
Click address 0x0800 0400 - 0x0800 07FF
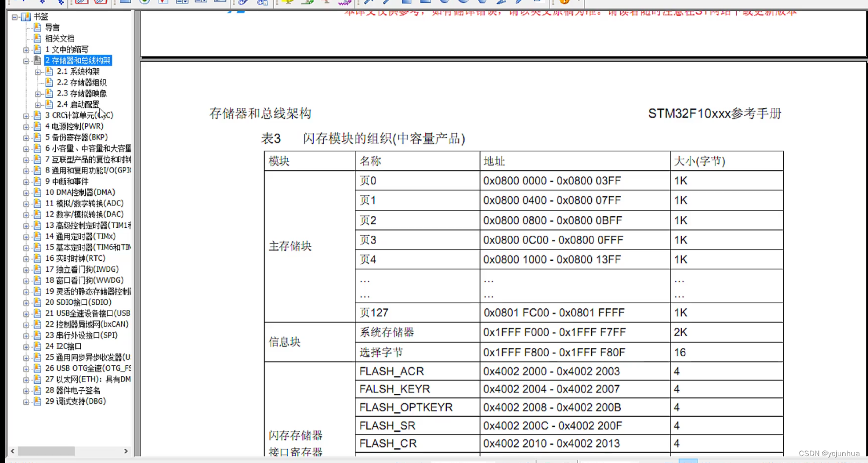552,200
